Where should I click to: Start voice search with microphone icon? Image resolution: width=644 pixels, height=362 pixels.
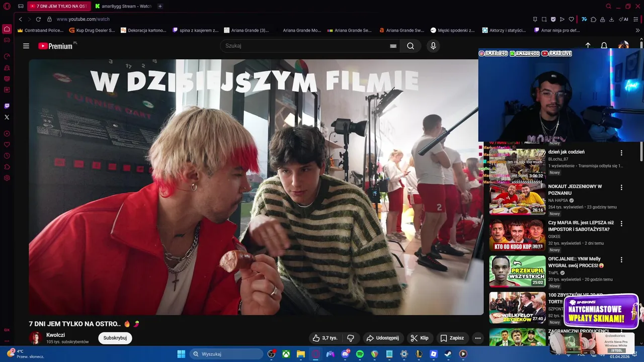click(x=433, y=46)
